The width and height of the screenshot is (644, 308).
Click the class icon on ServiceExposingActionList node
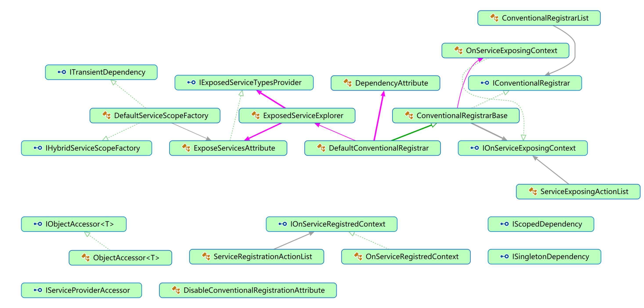pos(533,192)
